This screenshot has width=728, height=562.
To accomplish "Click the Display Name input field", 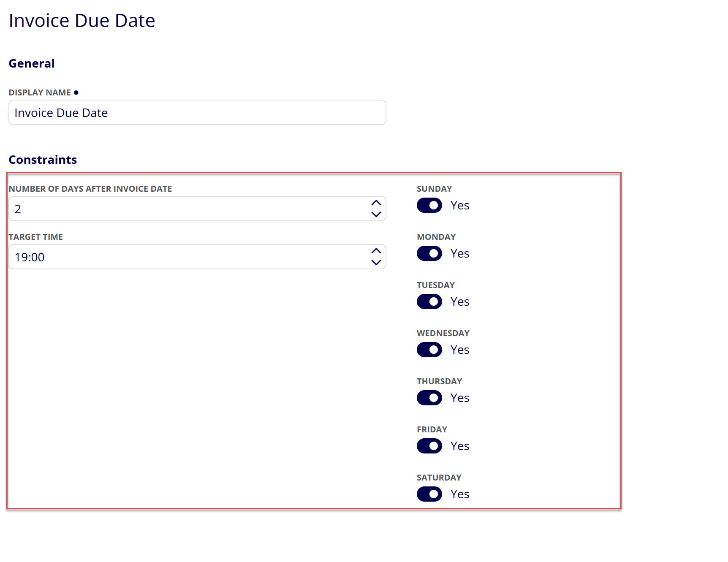I will click(x=197, y=112).
